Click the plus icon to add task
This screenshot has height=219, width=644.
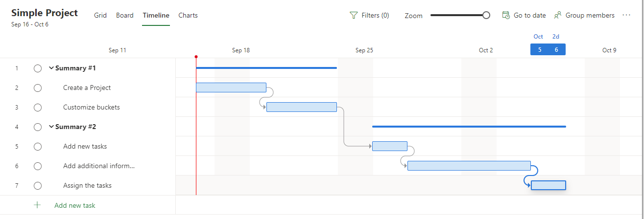tap(37, 205)
